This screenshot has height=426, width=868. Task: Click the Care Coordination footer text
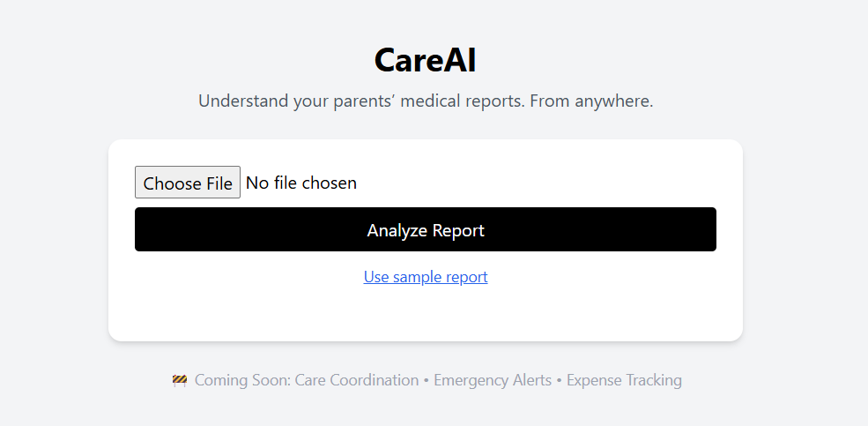point(357,381)
